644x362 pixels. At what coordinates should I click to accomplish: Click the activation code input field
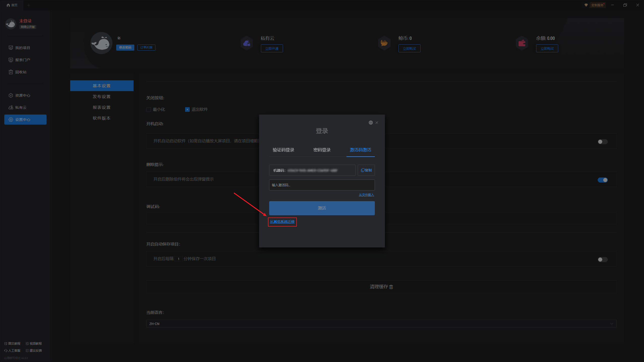(322, 185)
